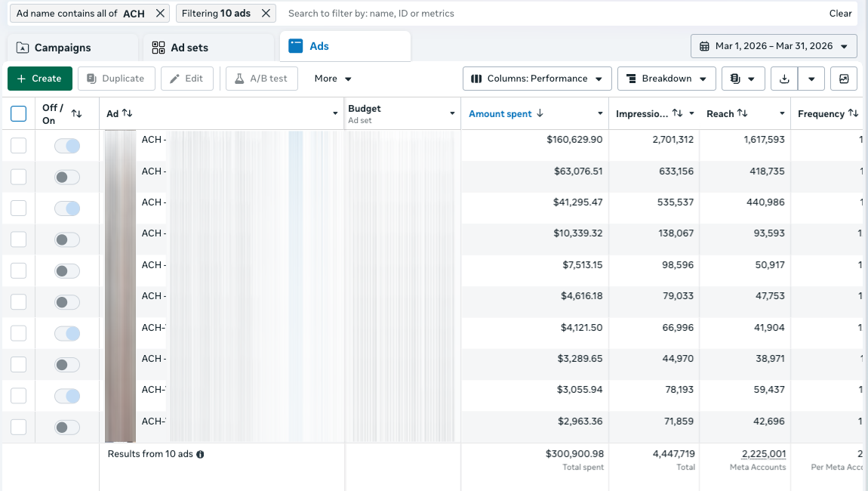Sort by the Ad column arrows
Screen dimensions: 868x491
pos(128,113)
